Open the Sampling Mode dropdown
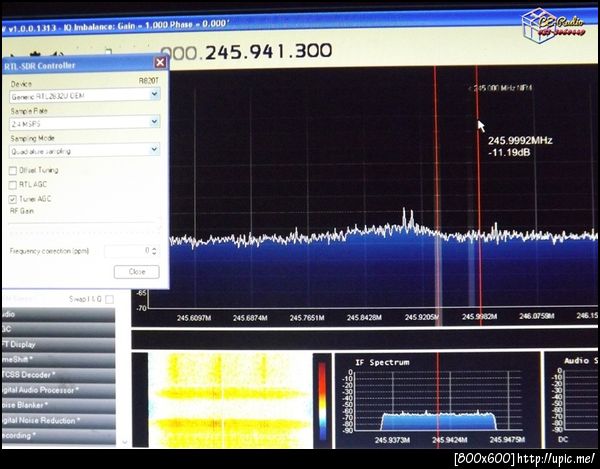600x469 pixels. pos(85,150)
